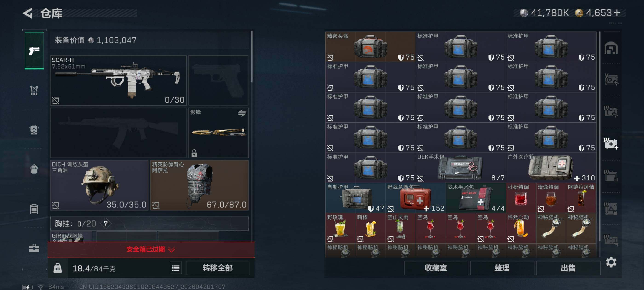This screenshot has height=290, width=644.
Task: Open the briefcase safe box category
Action: coord(34,248)
